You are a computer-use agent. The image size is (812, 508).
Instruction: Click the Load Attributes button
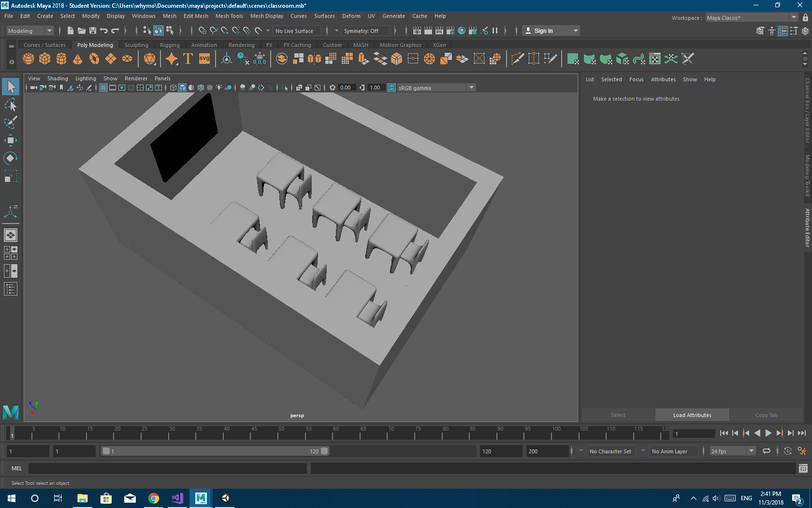tap(692, 415)
